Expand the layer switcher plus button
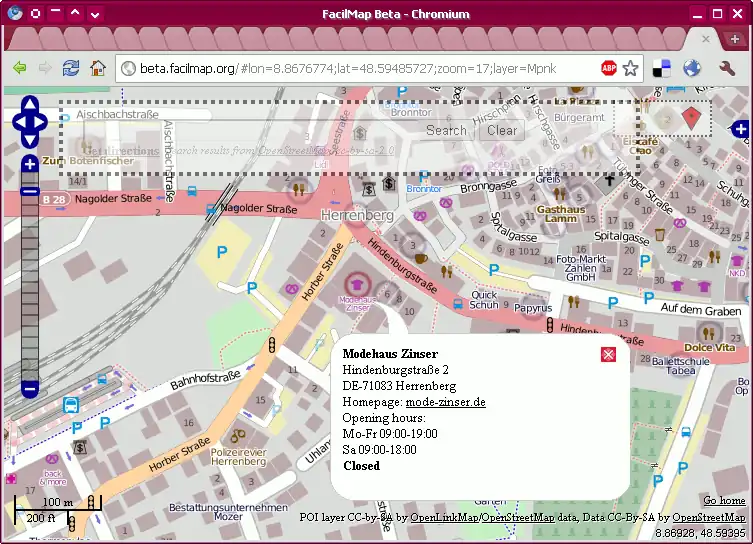 point(740,129)
